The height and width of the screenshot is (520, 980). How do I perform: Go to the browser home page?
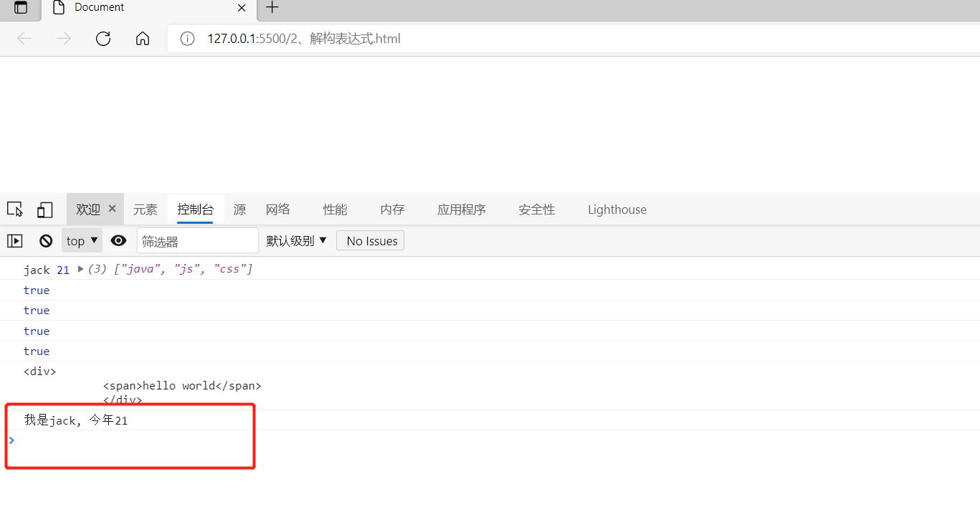tap(143, 39)
